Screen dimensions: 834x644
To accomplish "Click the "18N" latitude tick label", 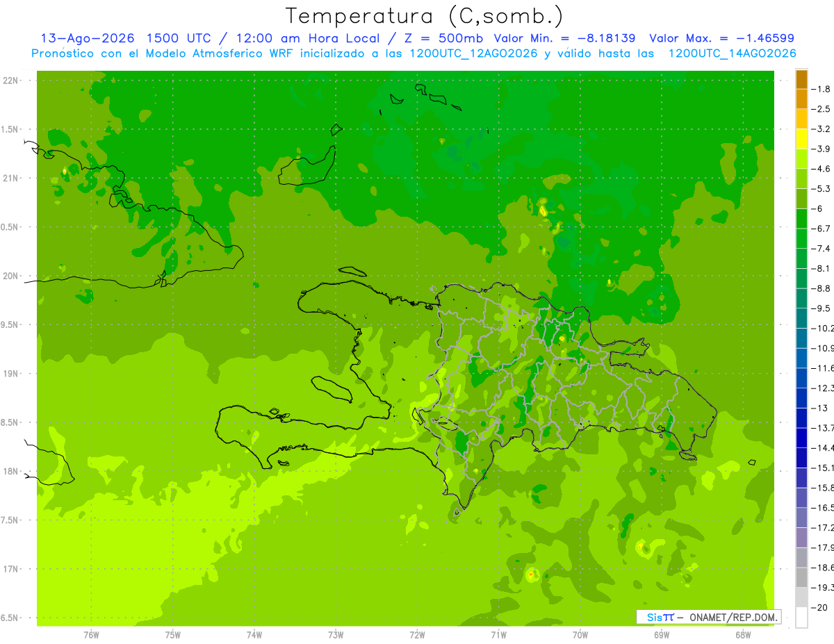I will [x=12, y=471].
